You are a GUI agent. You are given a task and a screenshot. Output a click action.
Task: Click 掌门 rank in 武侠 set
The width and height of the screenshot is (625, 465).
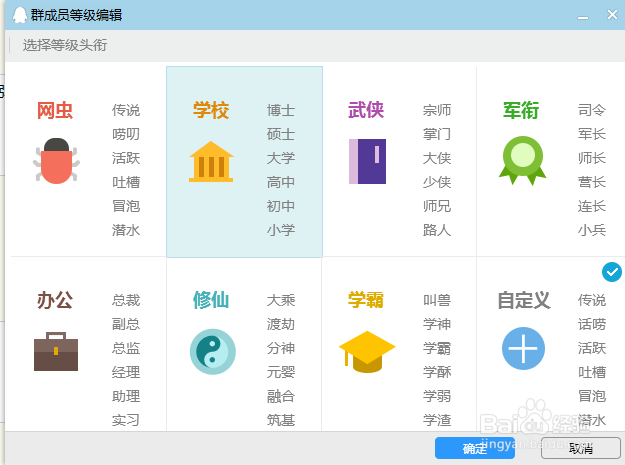point(437,134)
